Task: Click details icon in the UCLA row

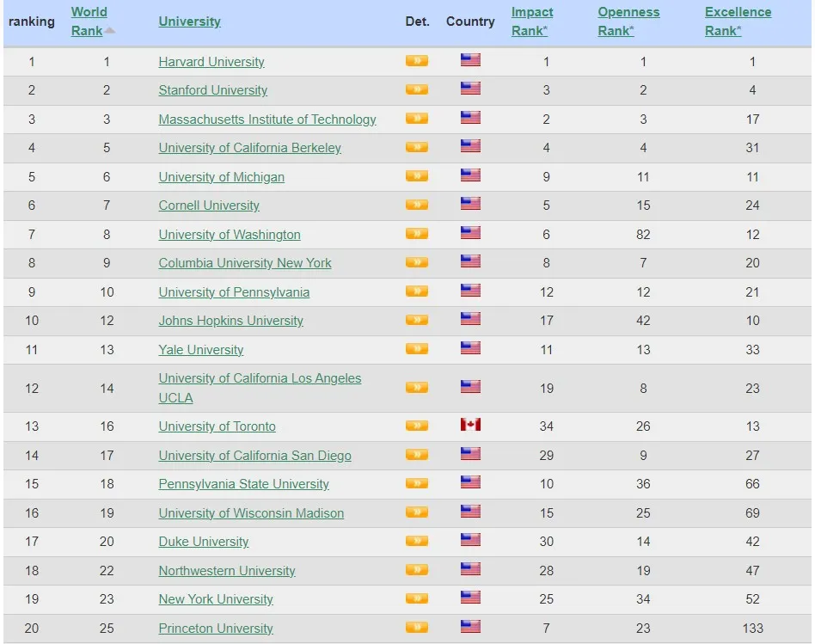Action: tap(417, 388)
